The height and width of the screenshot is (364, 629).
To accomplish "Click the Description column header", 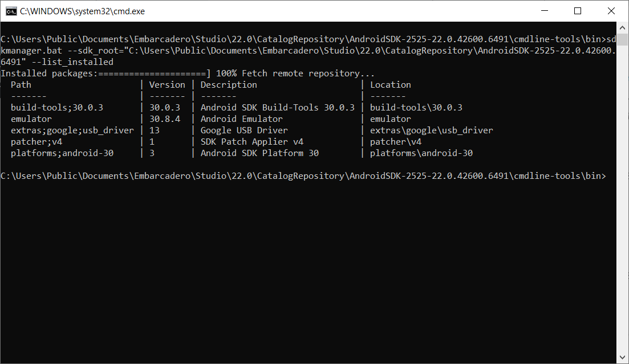I will click(x=229, y=85).
